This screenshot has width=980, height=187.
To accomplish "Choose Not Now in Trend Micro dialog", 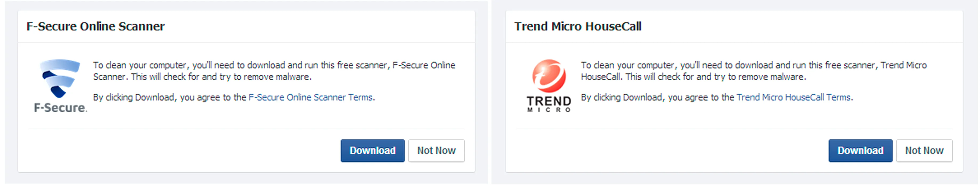I will 924,151.
